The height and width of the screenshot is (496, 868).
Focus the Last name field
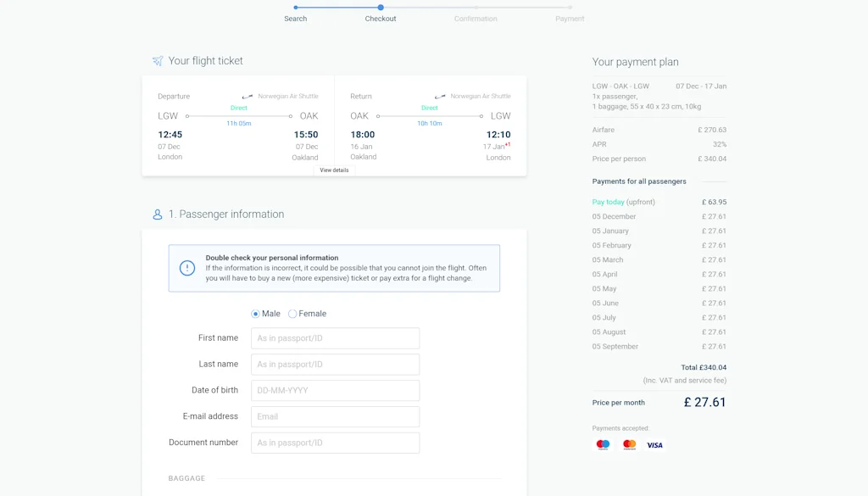[x=335, y=365]
